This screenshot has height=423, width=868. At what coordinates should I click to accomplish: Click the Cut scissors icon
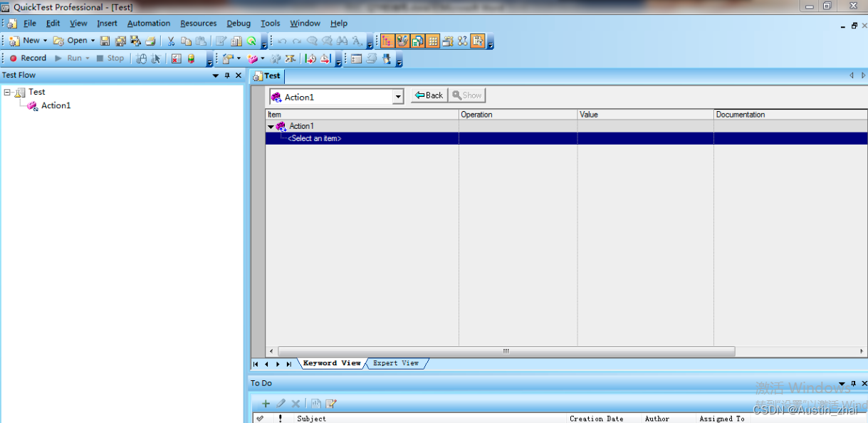click(171, 41)
